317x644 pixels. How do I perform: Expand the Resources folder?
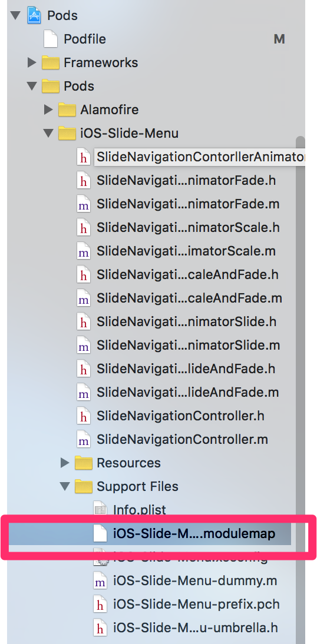65,463
